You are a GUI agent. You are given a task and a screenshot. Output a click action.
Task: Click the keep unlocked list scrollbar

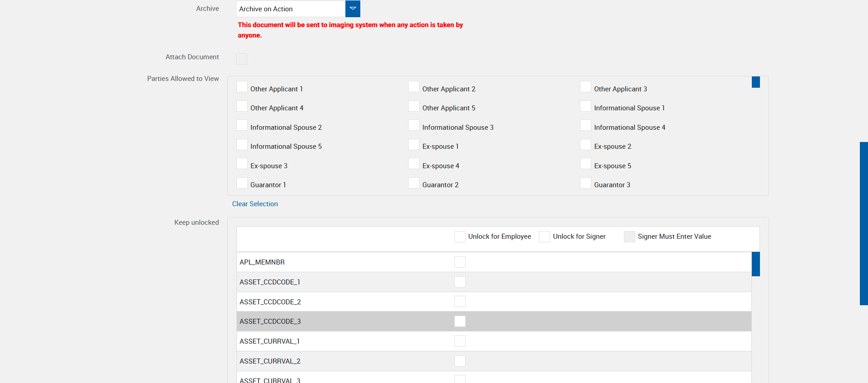(755, 264)
